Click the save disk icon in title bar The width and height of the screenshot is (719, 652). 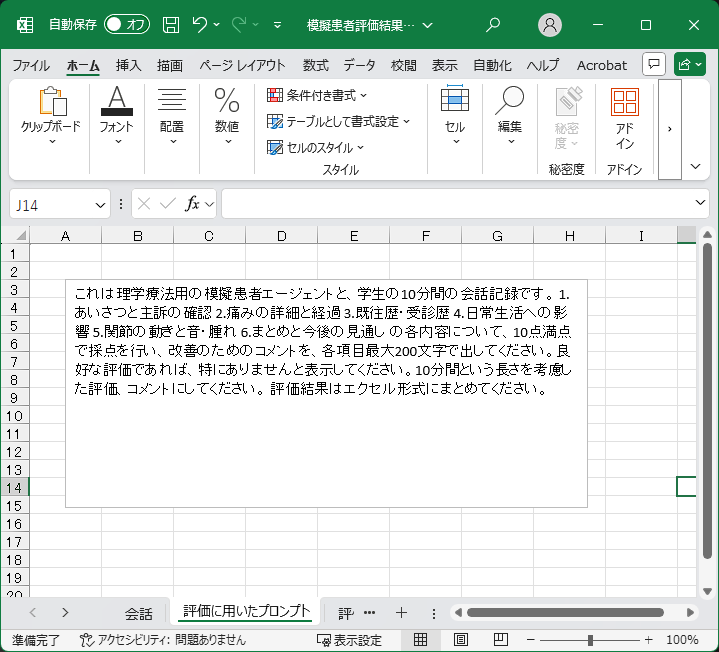pyautogui.click(x=171, y=24)
